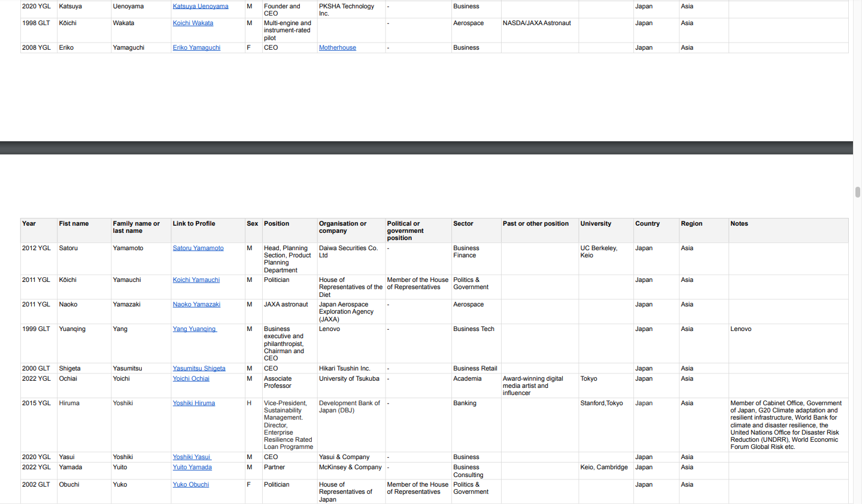Select the 'Organisation or company' header

351,230
